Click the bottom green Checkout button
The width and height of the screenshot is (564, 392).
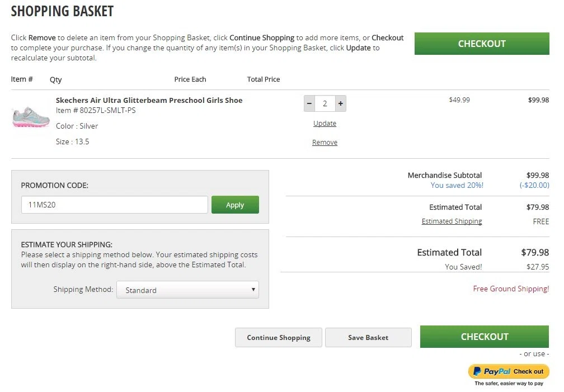(485, 337)
